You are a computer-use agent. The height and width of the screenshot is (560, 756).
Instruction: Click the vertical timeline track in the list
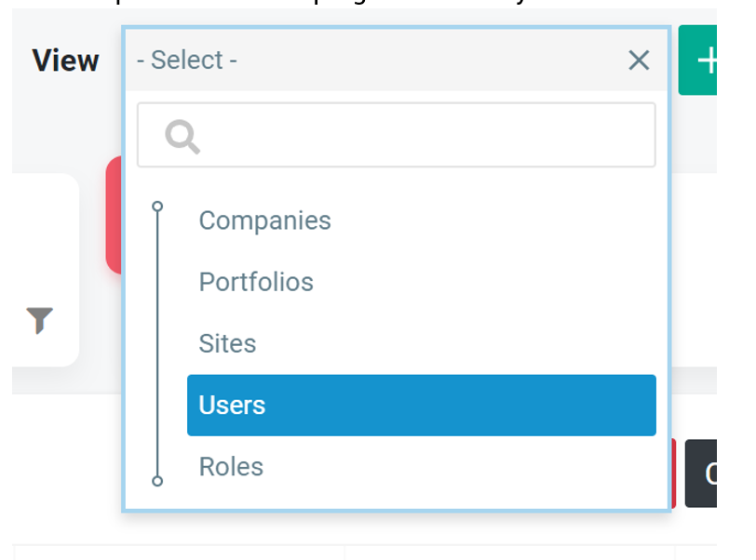(156, 344)
